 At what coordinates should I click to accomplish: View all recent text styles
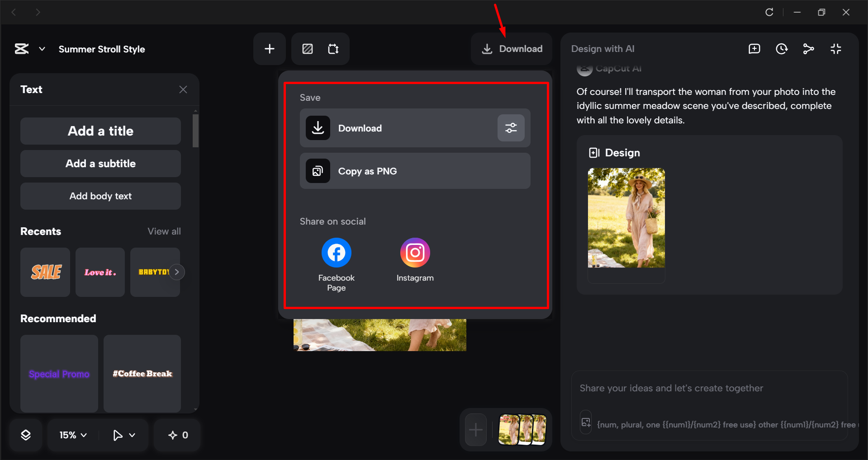[164, 231]
